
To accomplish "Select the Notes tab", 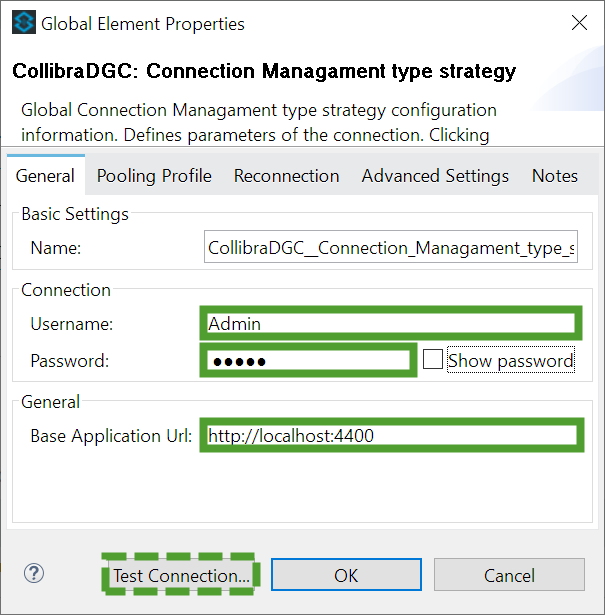I will 554,175.
